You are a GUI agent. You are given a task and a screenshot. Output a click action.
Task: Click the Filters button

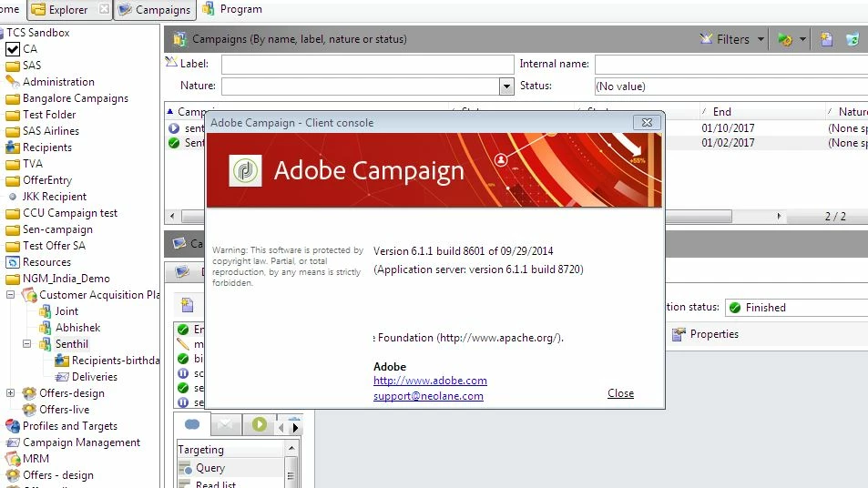pyautogui.click(x=725, y=39)
